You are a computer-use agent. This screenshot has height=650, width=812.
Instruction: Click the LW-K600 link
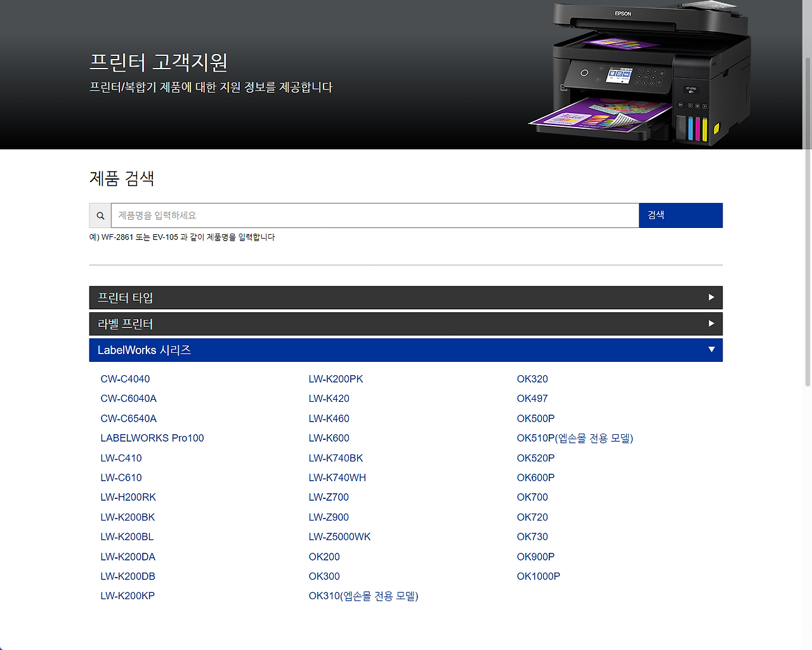pyautogui.click(x=329, y=438)
